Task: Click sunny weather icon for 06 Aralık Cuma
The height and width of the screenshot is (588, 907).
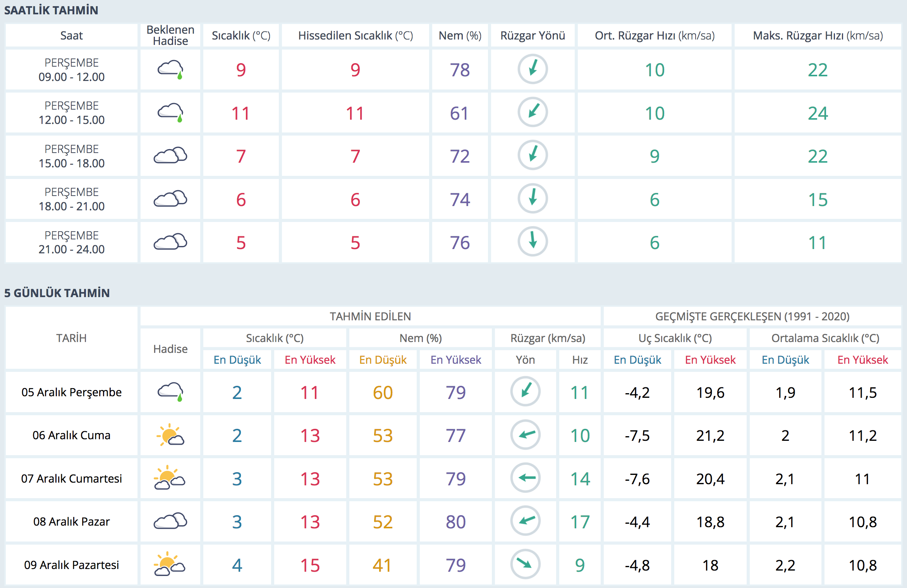Action: click(170, 435)
